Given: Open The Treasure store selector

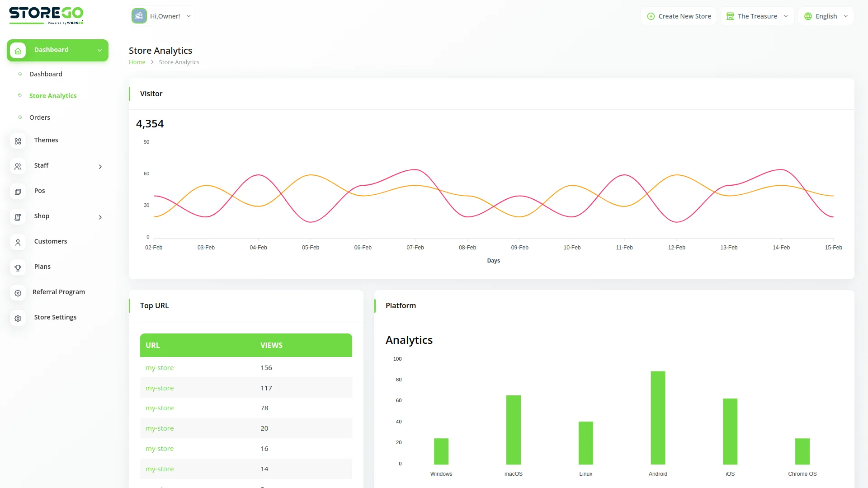Looking at the screenshot, I should pos(757,16).
